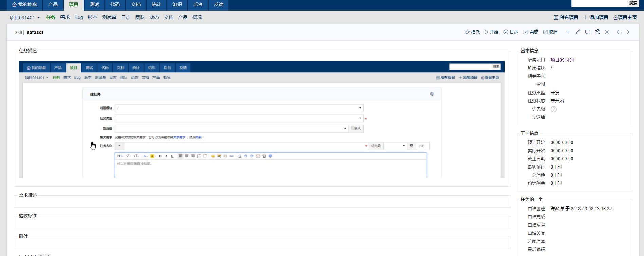
Task: Open 文档 tab in main navigation bar
Action: [x=136, y=5]
